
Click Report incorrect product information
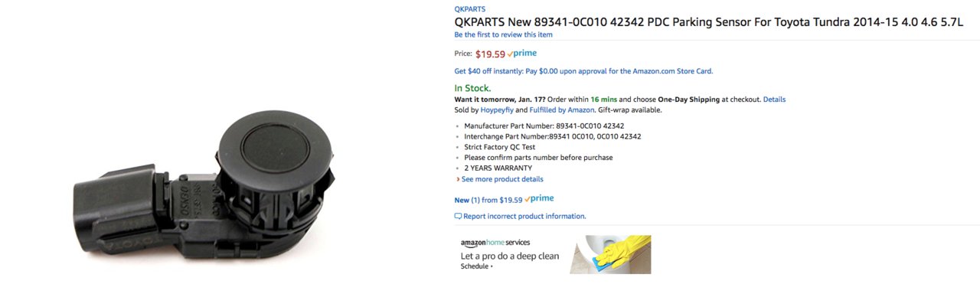[x=524, y=217]
